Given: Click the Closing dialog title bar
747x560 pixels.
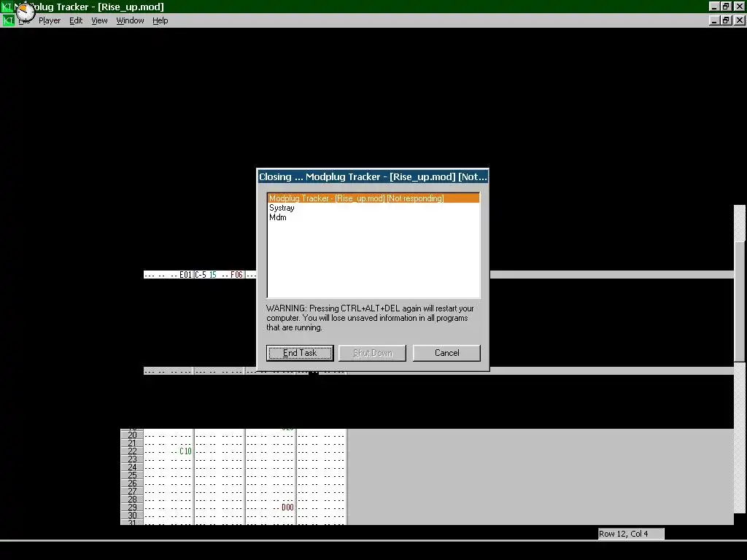Looking at the screenshot, I should click(373, 176).
